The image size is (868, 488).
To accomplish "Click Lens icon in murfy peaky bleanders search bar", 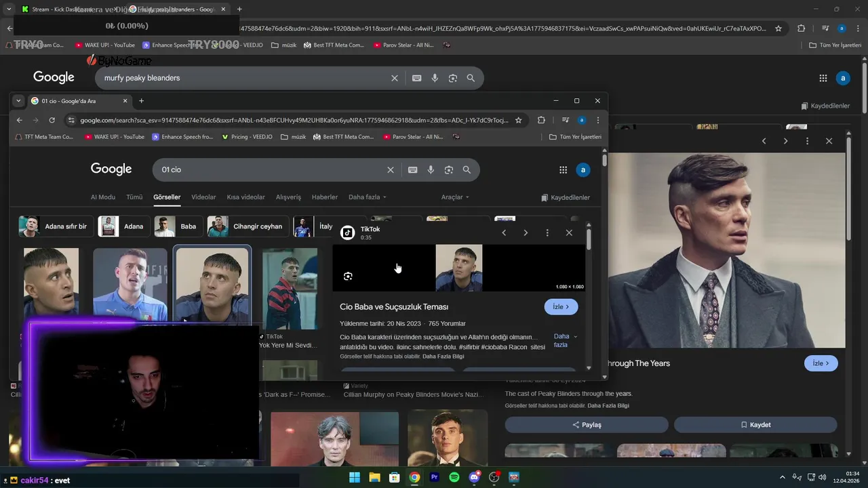I will pos(452,78).
